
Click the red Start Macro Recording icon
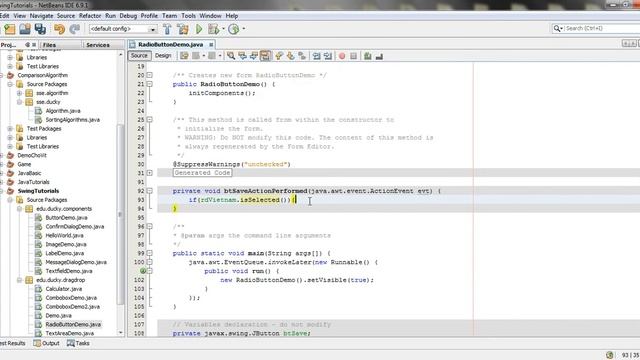click(342, 56)
